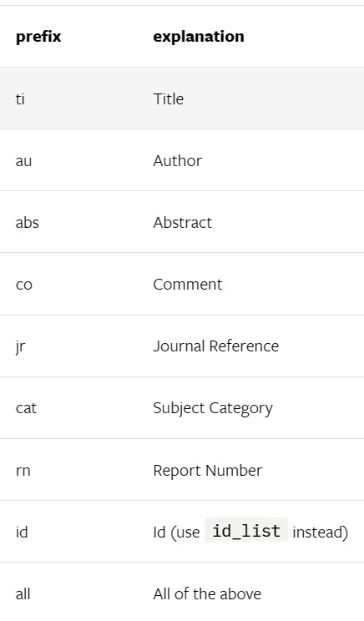Image resolution: width=364 pixels, height=621 pixels.
Task: Click the 'Journal Reference' explanation text
Action: click(216, 346)
